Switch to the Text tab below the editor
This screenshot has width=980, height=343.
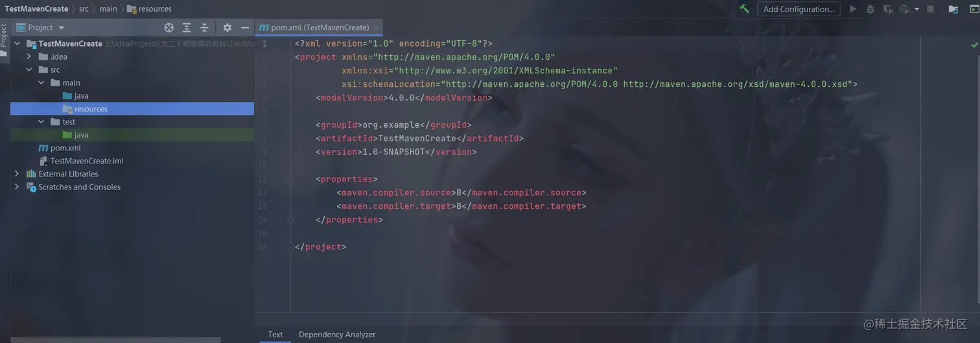point(275,335)
